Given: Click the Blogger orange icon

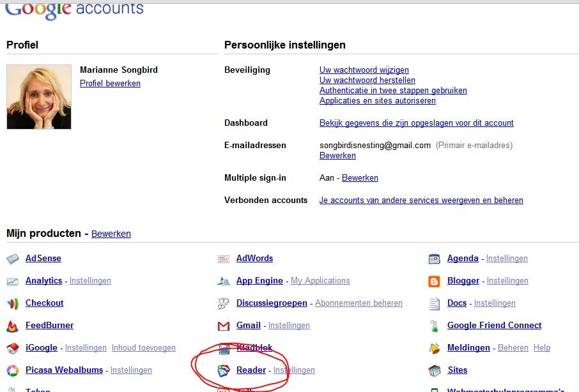Looking at the screenshot, I should click(435, 282).
